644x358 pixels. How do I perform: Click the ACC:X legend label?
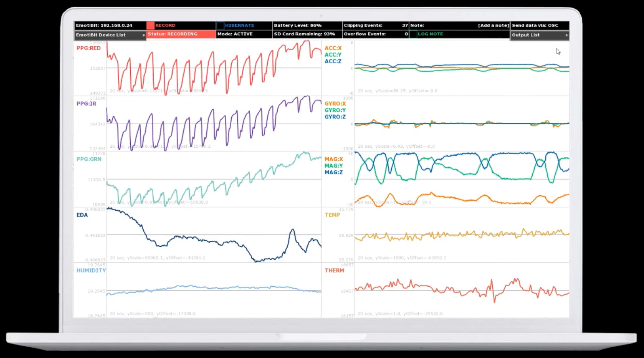tap(333, 48)
